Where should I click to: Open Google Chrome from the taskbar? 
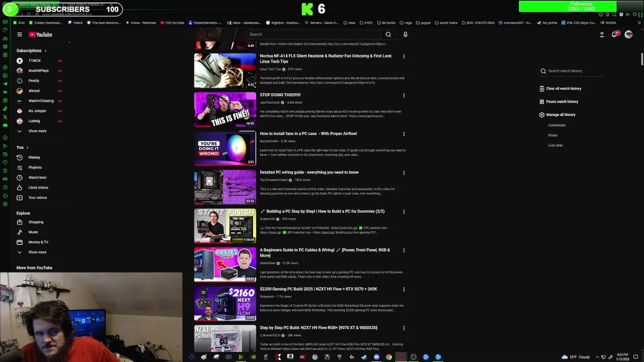389,357
